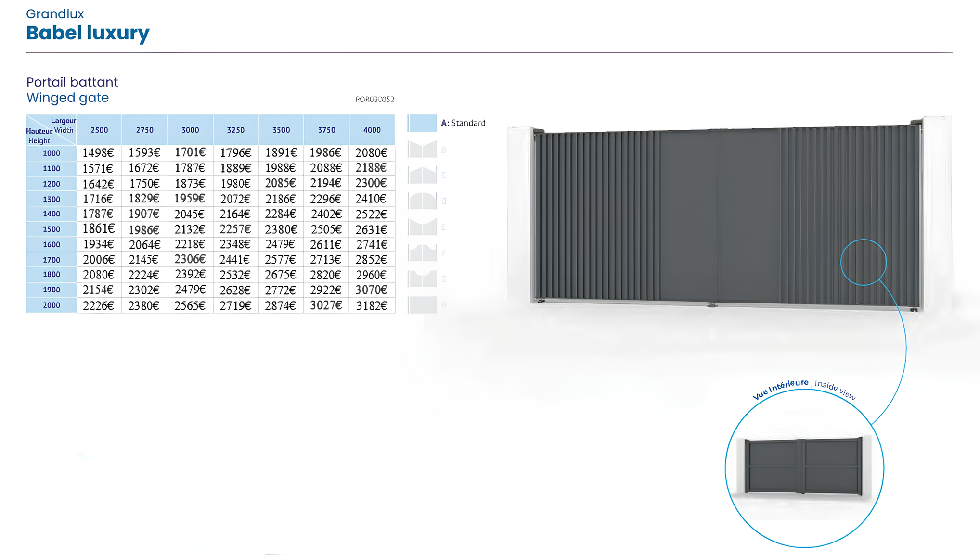Screen dimensions: 980x555
Task: Select gate shape B with V-shaped top
Action: click(422, 150)
